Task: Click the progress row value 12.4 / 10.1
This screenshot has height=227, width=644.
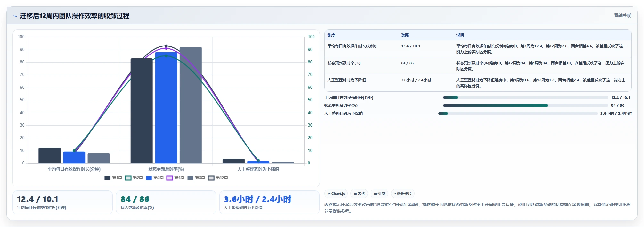Action: point(620,98)
